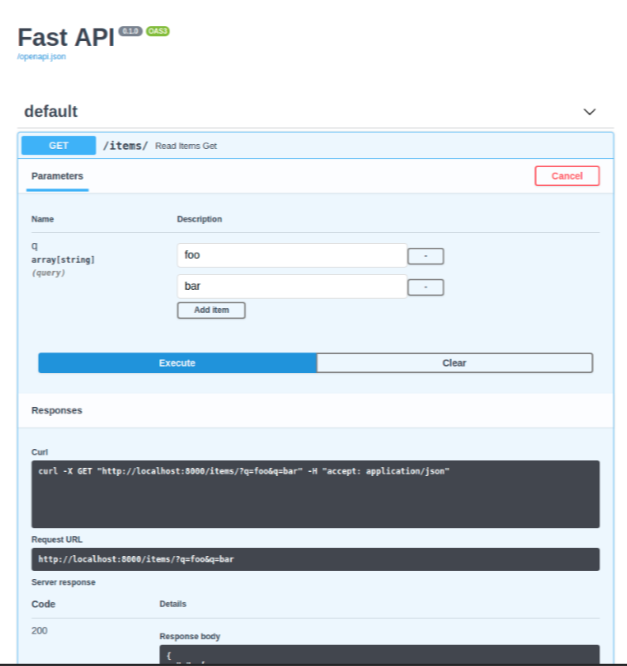This screenshot has height=666, width=627.
Task: Select the Parameters tab
Action: pyautogui.click(x=57, y=176)
